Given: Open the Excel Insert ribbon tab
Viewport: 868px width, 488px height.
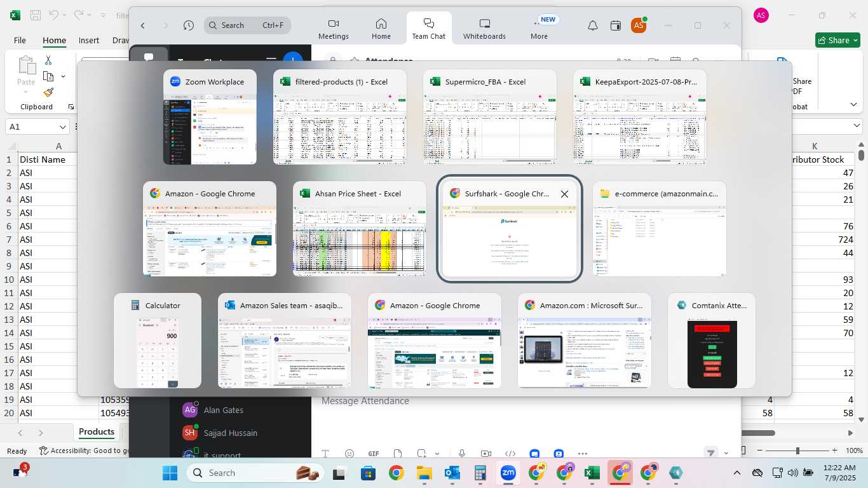Looking at the screenshot, I should click(x=89, y=40).
